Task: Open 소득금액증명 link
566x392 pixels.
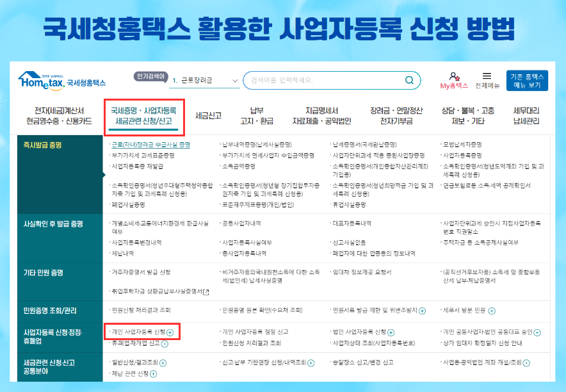Action: [239, 166]
